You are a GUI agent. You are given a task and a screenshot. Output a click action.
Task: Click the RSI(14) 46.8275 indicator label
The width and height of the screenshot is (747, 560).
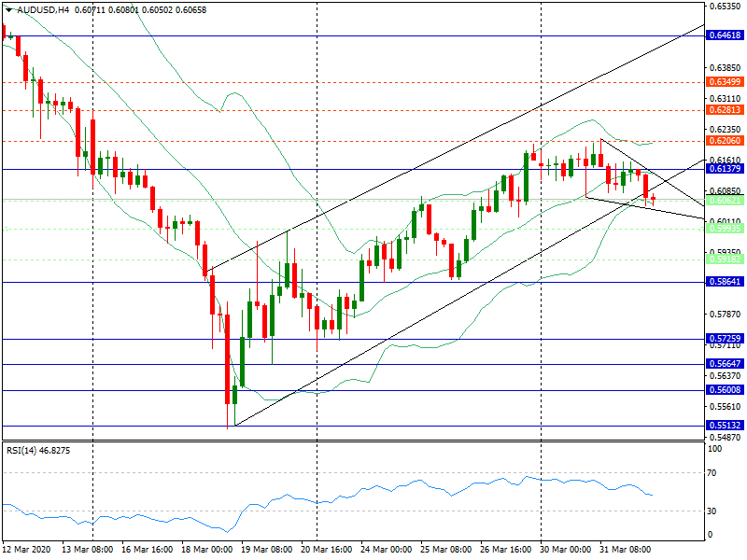coord(38,451)
